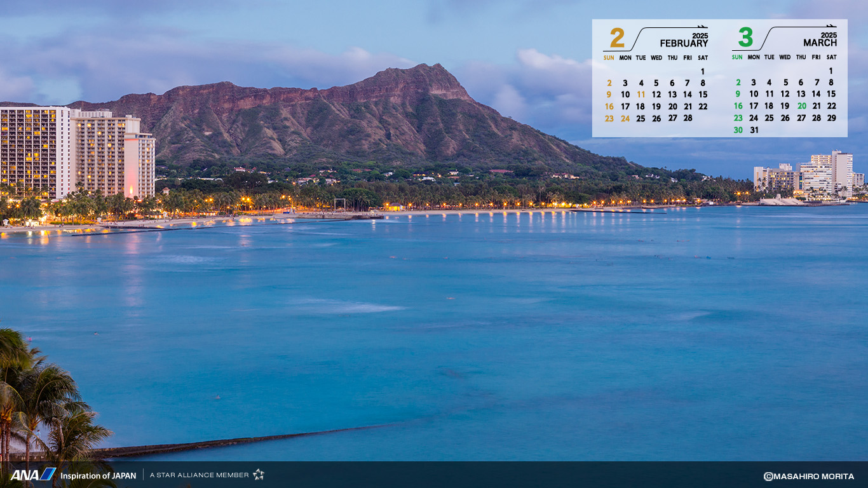Click March 31 on the calendar

point(754,130)
